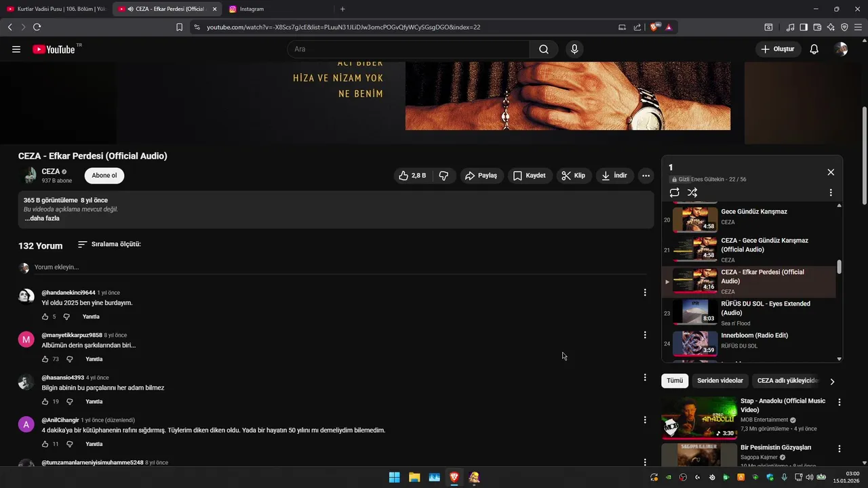Open a new browser tab
Image resolution: width=868 pixels, height=488 pixels.
342,9
